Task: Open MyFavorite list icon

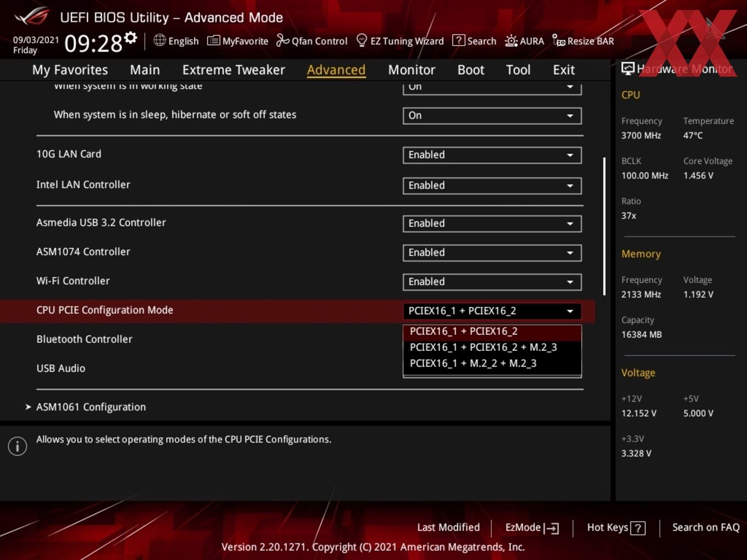Action: coord(213,41)
